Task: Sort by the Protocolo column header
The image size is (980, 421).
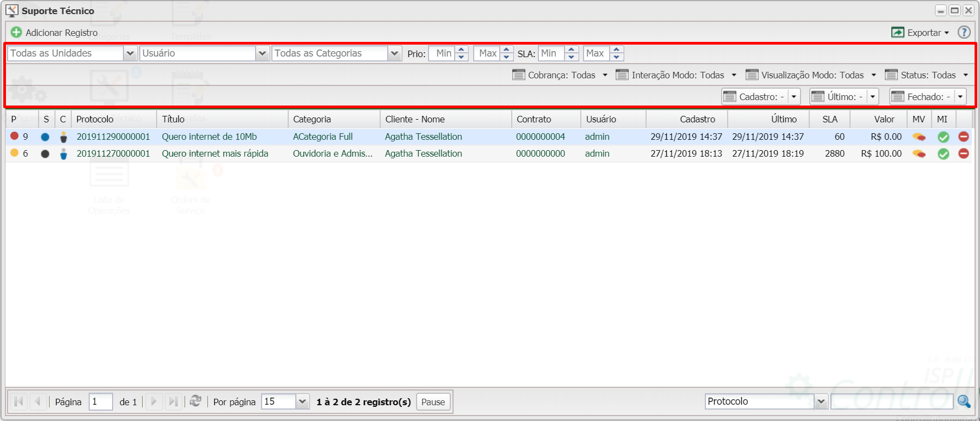Action: pos(114,119)
